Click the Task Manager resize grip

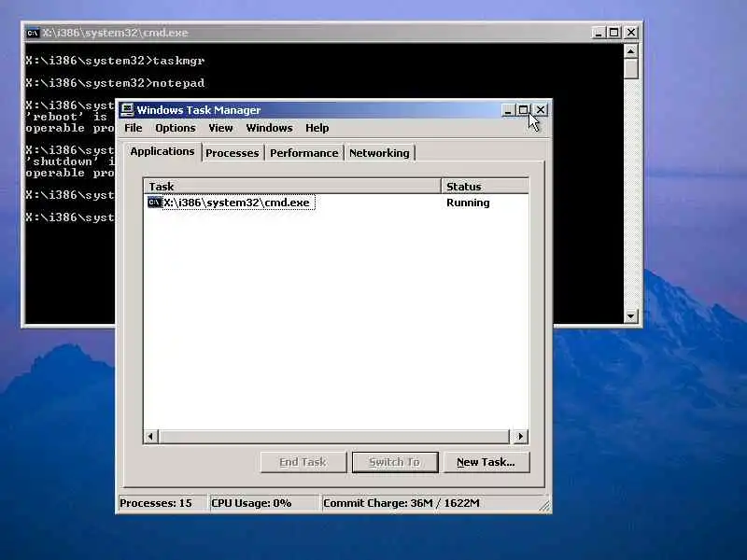click(x=544, y=506)
